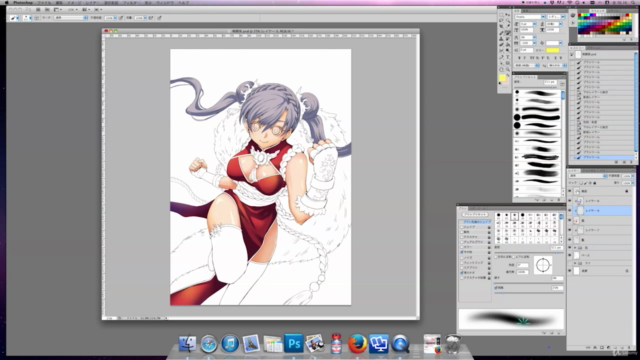Open the イメージ menu

[74, 2]
